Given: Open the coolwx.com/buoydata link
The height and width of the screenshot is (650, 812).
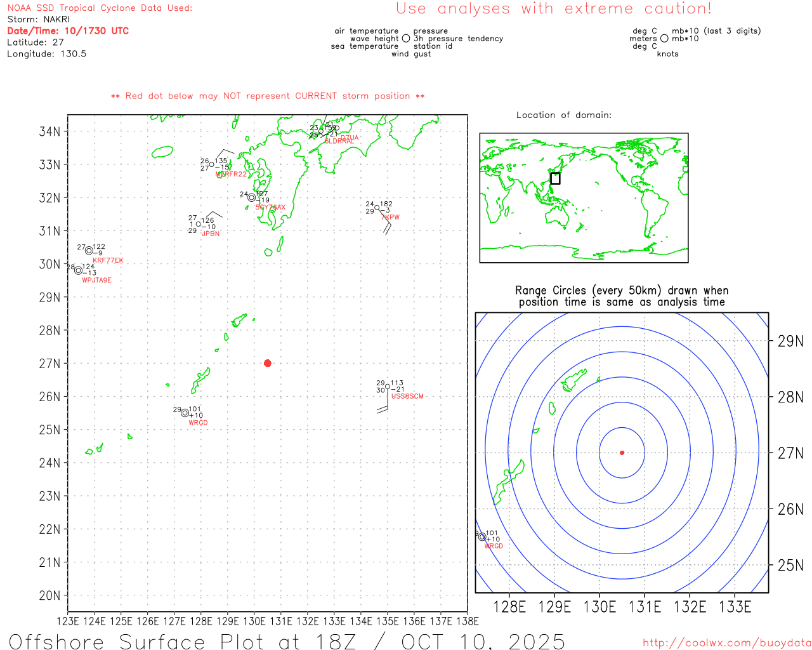Looking at the screenshot, I should click(727, 642).
